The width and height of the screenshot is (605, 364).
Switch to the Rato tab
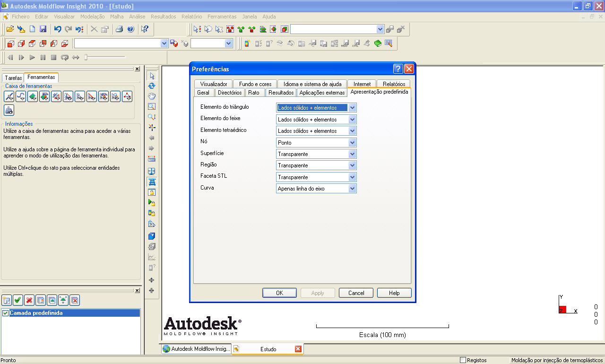(254, 93)
